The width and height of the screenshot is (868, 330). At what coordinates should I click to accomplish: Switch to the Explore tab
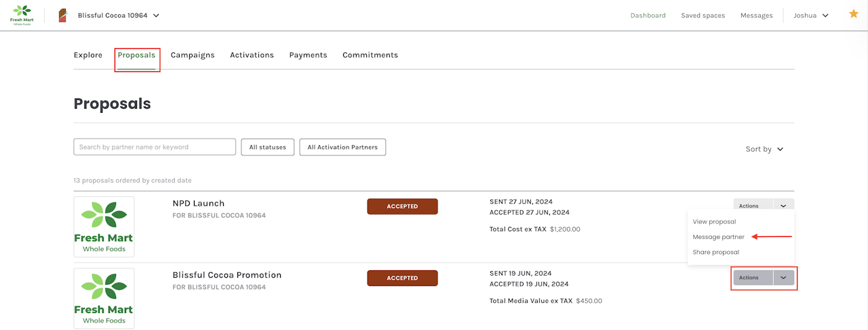point(88,55)
